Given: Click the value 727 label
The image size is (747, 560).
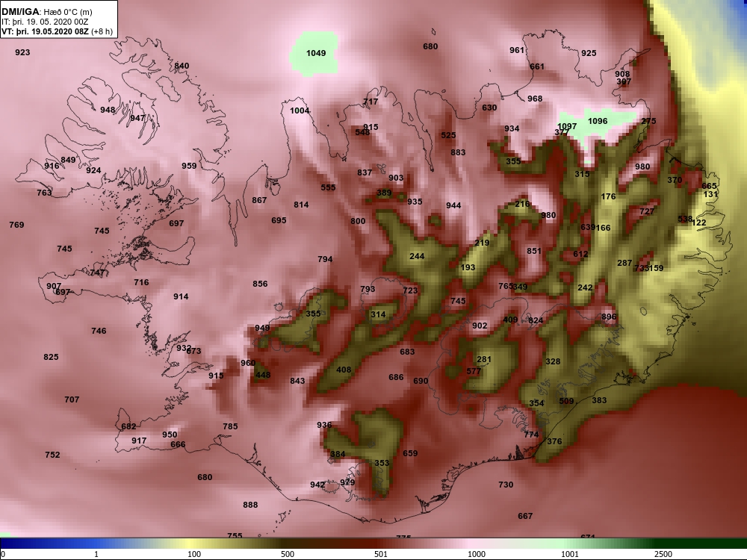Looking at the screenshot, I should [x=647, y=211].
